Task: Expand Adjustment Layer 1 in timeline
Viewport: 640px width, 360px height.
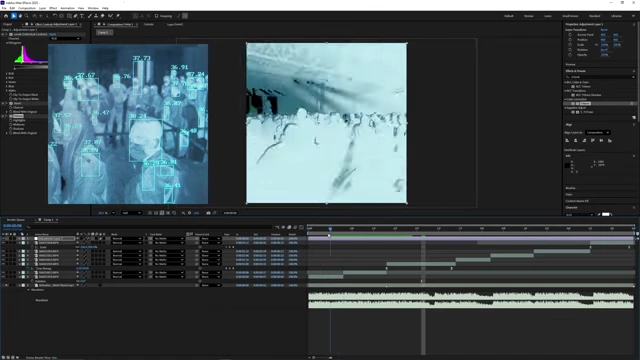Action: [x=19, y=238]
